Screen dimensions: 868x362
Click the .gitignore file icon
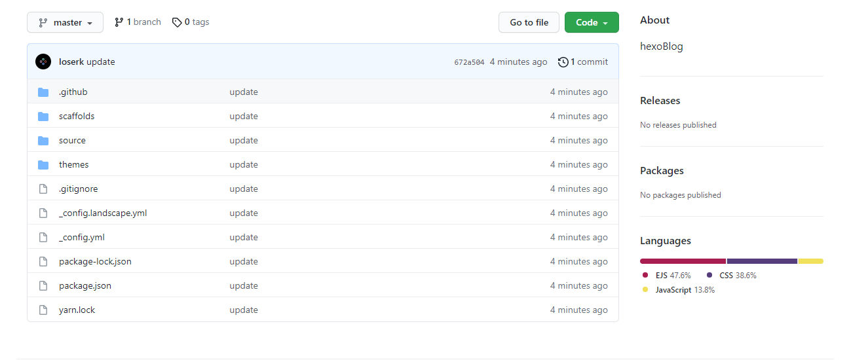43,189
